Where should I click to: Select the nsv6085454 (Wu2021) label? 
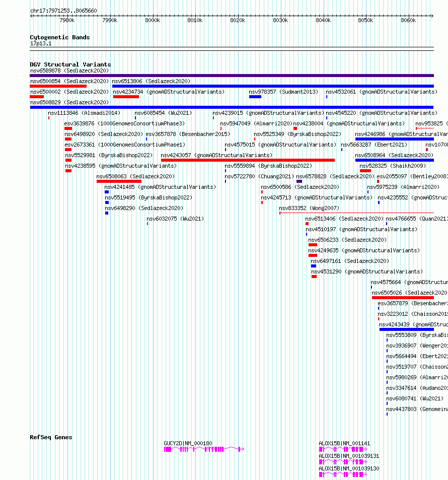[x=163, y=113]
